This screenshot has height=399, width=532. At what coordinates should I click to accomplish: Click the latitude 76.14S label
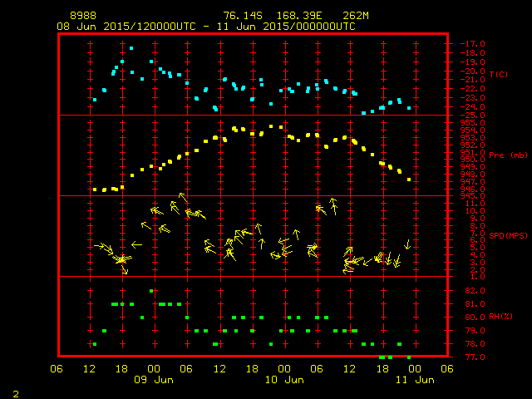pyautogui.click(x=243, y=16)
